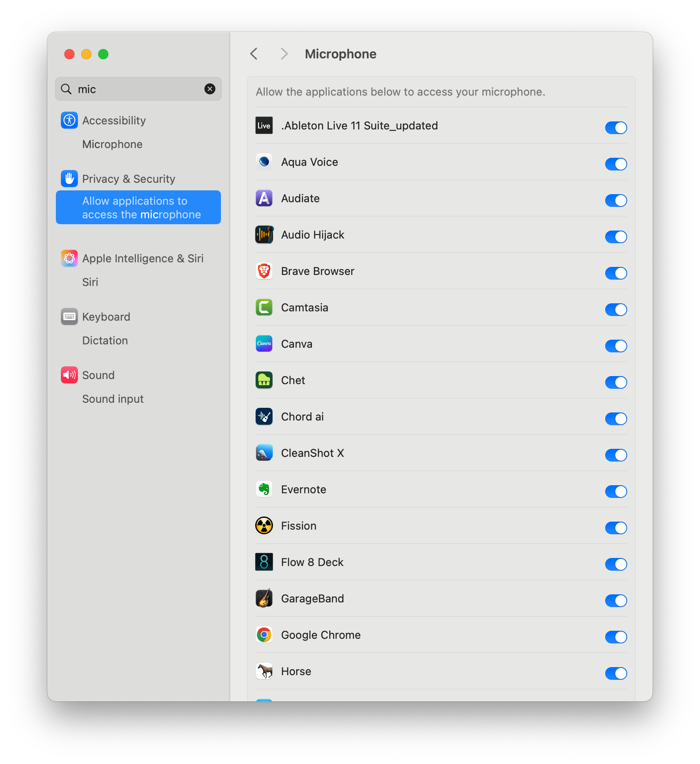Toggle Brave Browser microphone switch

point(616,273)
